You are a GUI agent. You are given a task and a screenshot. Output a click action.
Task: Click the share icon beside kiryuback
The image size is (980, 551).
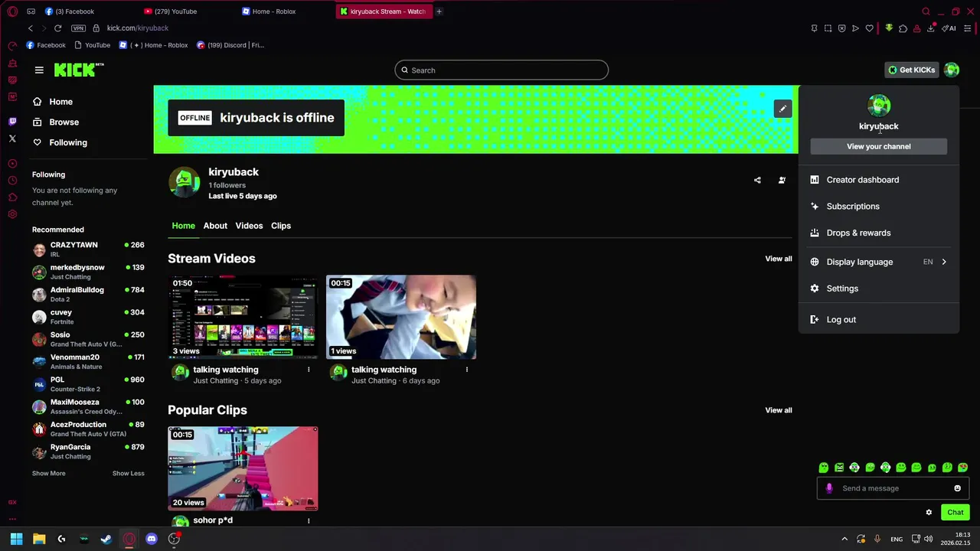pyautogui.click(x=757, y=181)
